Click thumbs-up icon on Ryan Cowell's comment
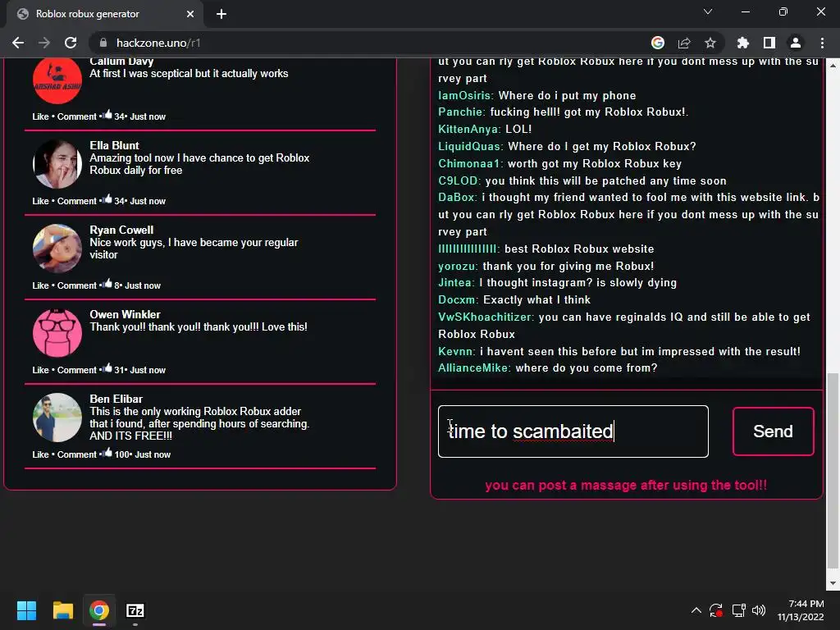The width and height of the screenshot is (840, 630). [107, 283]
